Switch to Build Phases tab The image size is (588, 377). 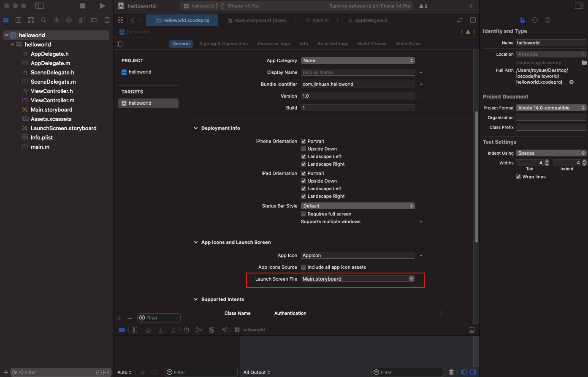[372, 44]
